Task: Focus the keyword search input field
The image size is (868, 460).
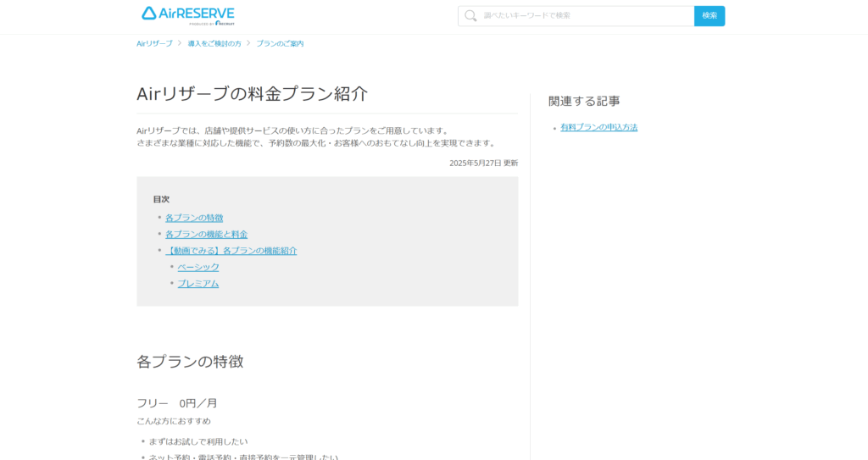Action: (576, 16)
